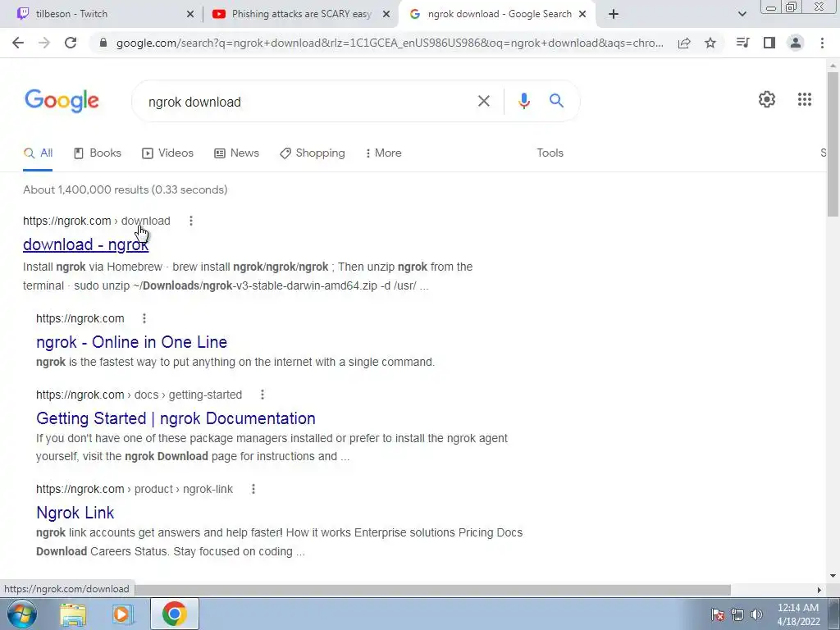
Task: Click the 'https://ngrok.com › product › ngrok-link' breadcrumb
Action: [x=135, y=489]
